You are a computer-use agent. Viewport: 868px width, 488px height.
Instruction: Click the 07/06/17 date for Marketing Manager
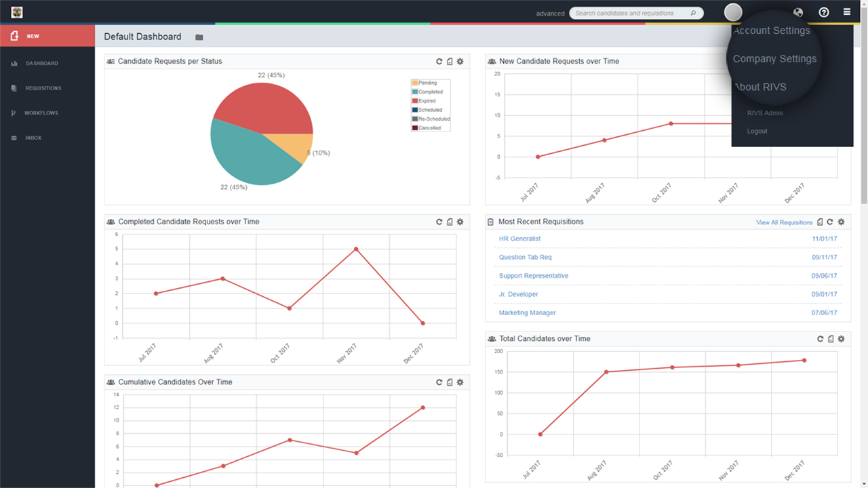[x=824, y=312]
